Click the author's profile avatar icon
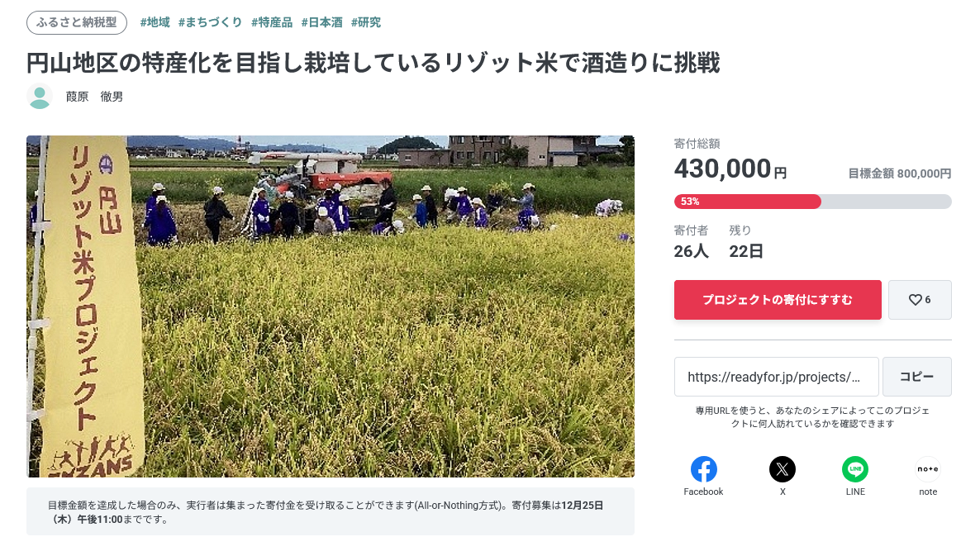 [x=40, y=97]
